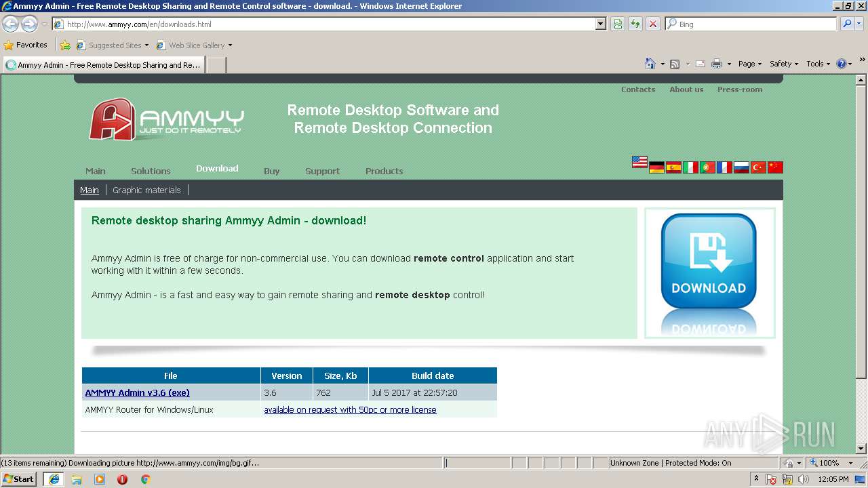
Task: Open the Solutions nav tab
Action: pos(151,171)
